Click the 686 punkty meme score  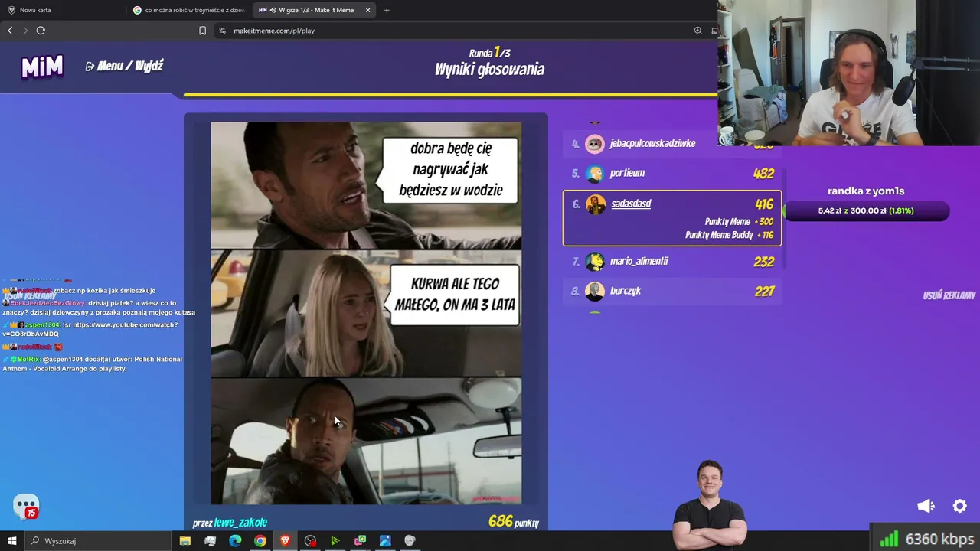point(514,522)
